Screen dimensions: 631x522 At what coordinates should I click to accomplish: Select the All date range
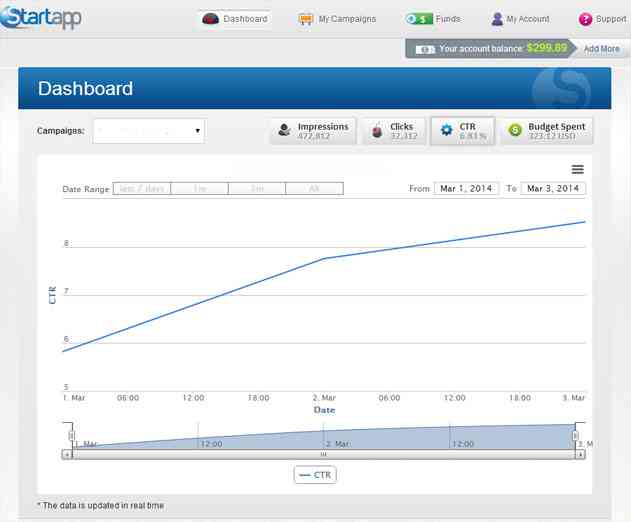click(x=314, y=188)
